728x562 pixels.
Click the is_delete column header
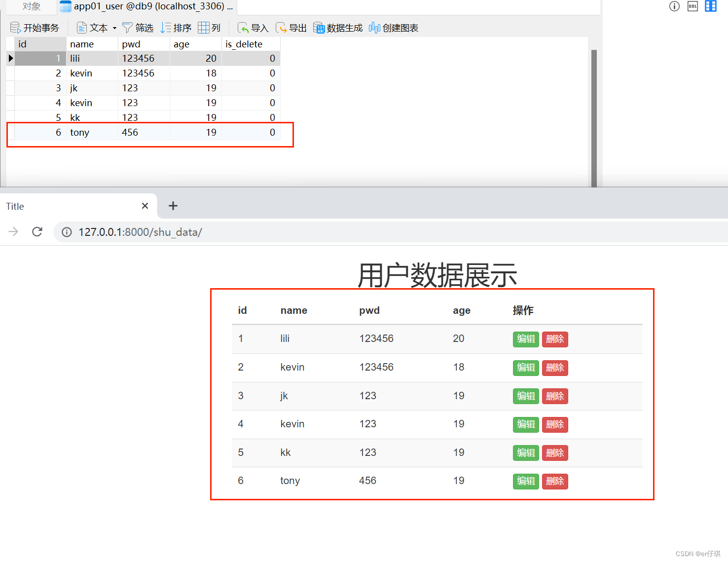tap(251, 44)
